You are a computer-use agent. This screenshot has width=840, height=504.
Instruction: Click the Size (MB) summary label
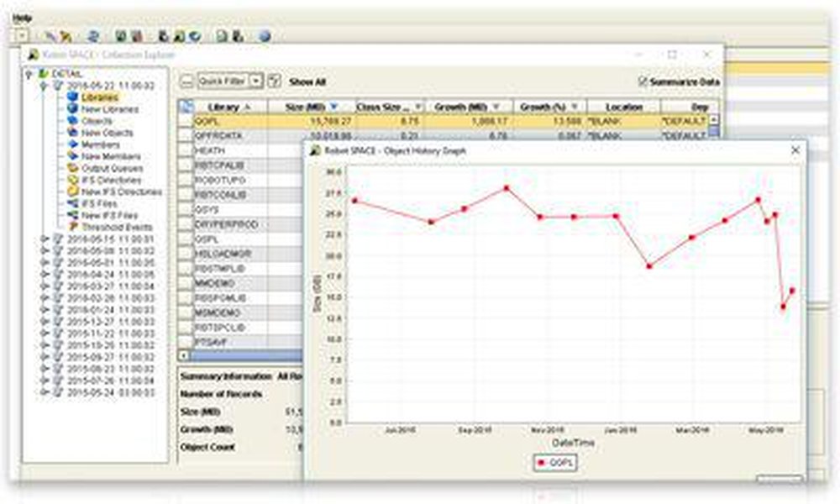pyautogui.click(x=201, y=412)
